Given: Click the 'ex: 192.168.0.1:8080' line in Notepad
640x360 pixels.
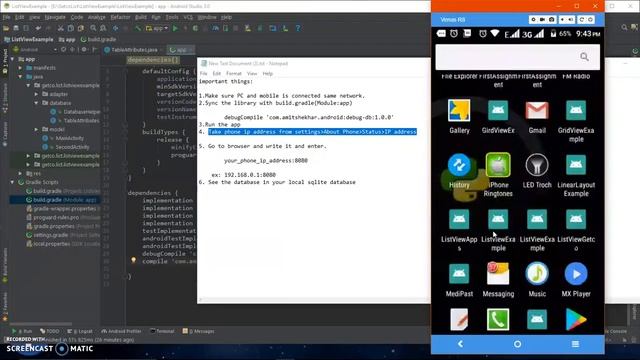Looking at the screenshot, I should point(244,175).
